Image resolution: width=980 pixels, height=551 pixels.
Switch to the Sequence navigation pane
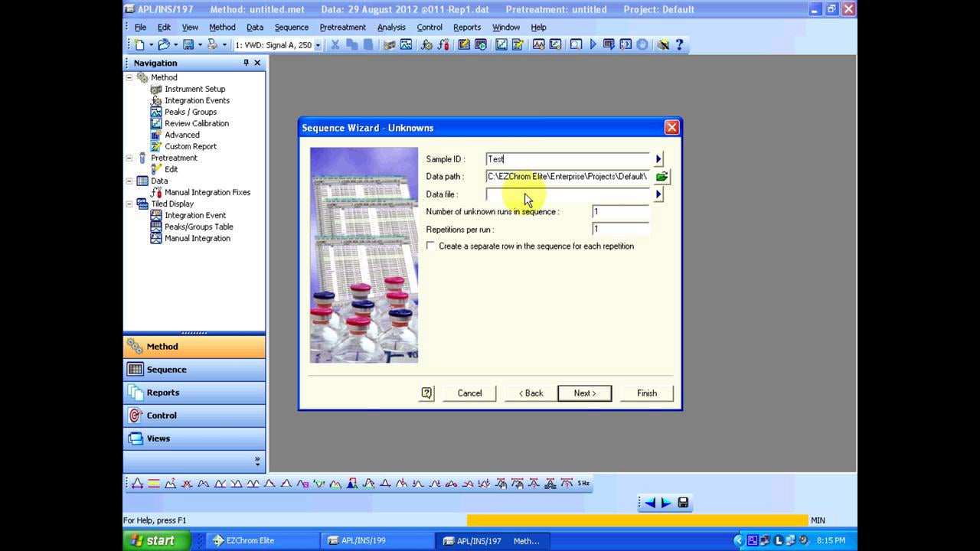click(x=194, y=370)
